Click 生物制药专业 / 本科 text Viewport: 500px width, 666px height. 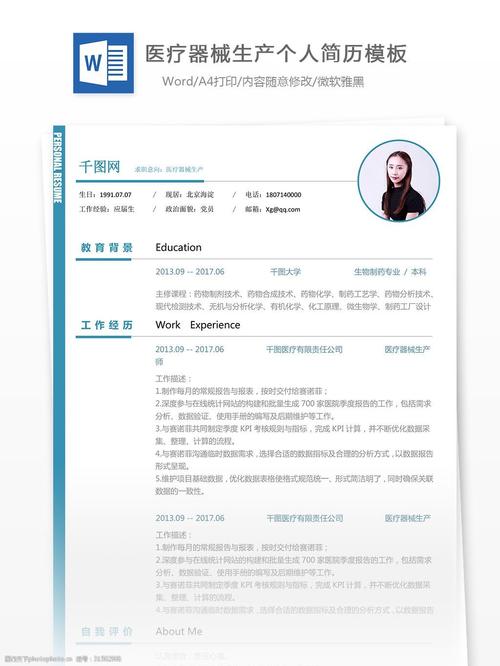click(x=390, y=272)
